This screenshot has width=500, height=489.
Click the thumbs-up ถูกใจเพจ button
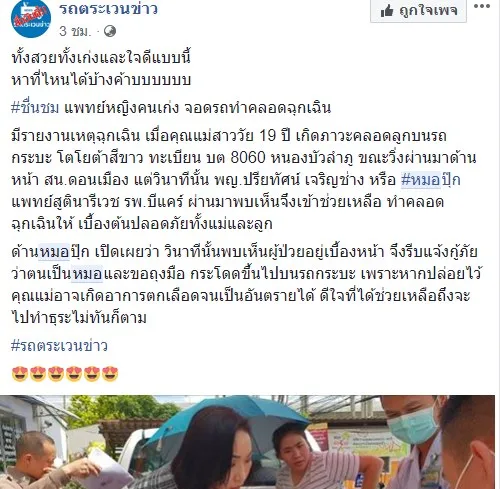(418, 11)
